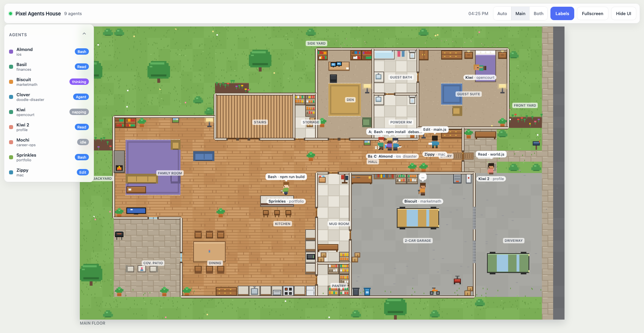Enter Fullscreen mode
The image size is (644, 333).
[x=592, y=14]
